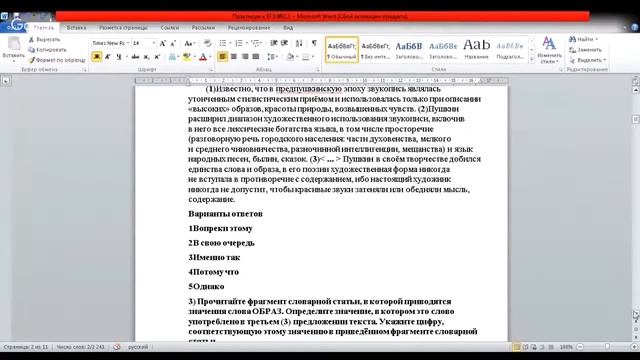The height and width of the screenshot is (360, 640).
Task: Click Изменить стили button
Action: point(549,50)
